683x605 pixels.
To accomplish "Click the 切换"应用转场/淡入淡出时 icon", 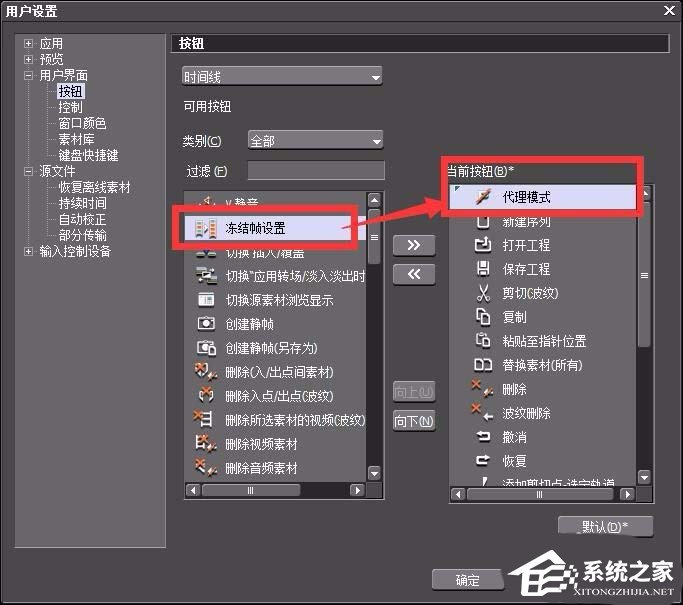I will [206, 276].
